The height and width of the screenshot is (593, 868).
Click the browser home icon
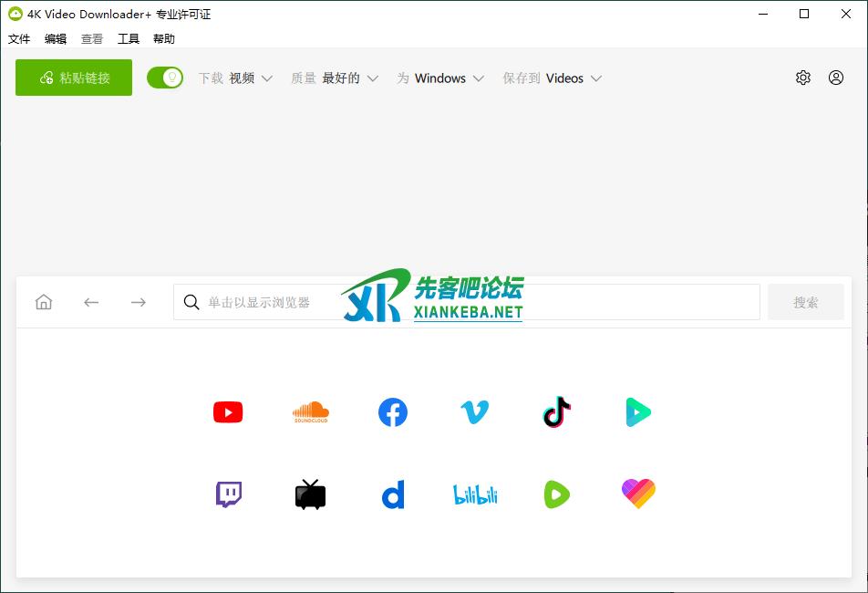(x=43, y=302)
